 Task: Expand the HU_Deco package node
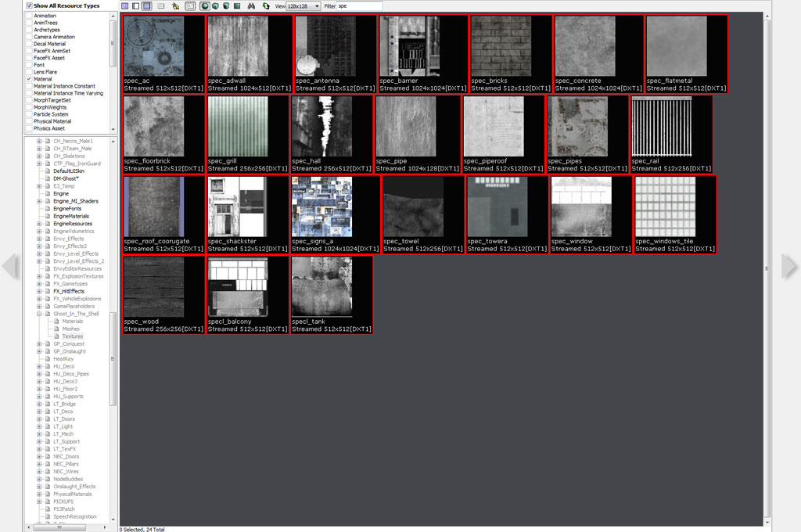[x=39, y=366]
